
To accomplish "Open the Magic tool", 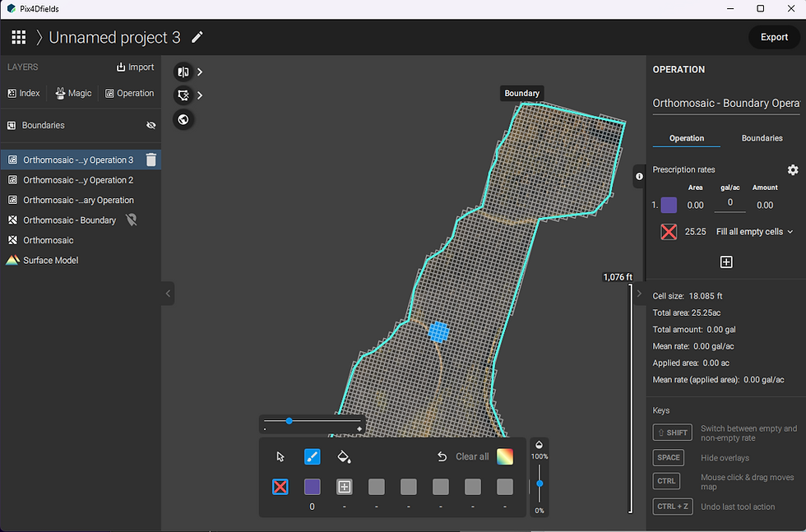I will coord(73,93).
